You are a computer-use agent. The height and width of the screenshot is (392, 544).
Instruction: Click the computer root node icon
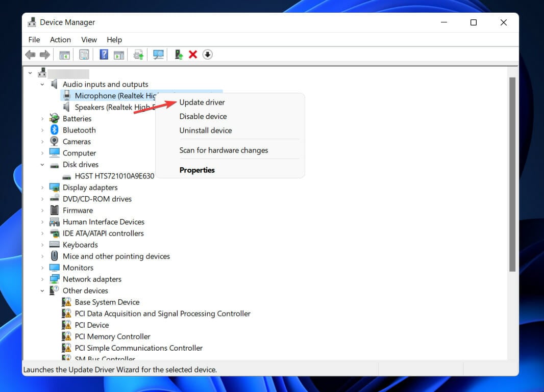42,73
